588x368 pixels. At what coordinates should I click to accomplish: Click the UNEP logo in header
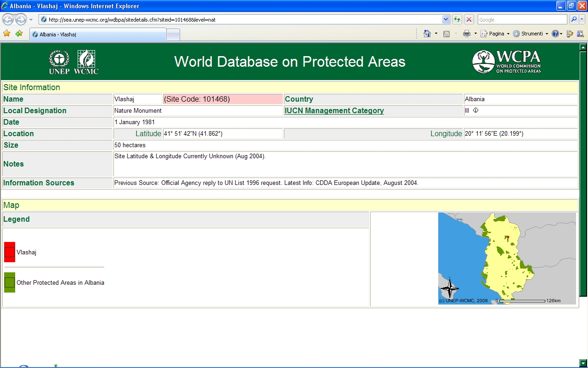tap(59, 62)
